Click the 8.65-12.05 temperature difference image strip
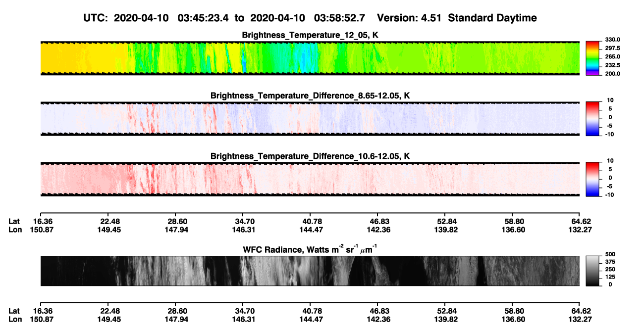The image size is (644, 330). coord(310,119)
